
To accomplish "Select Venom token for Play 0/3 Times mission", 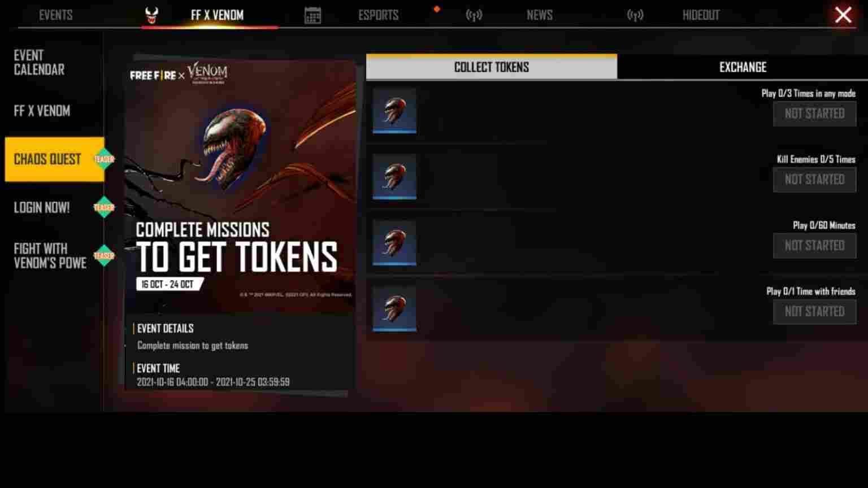I will click(x=394, y=110).
